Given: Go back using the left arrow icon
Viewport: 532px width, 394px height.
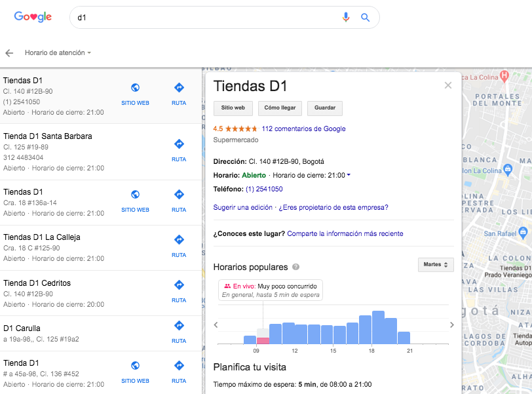Looking at the screenshot, I should (9, 53).
